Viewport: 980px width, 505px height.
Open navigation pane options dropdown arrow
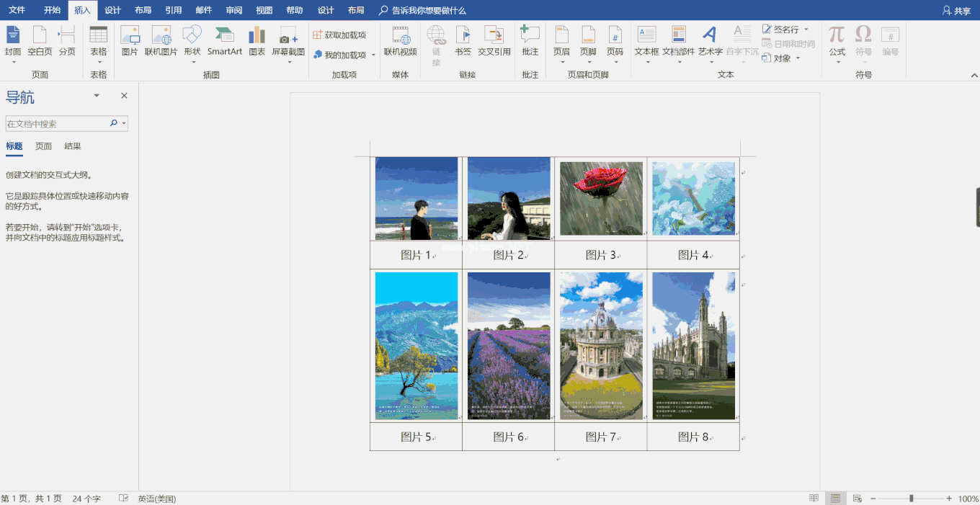[x=97, y=96]
